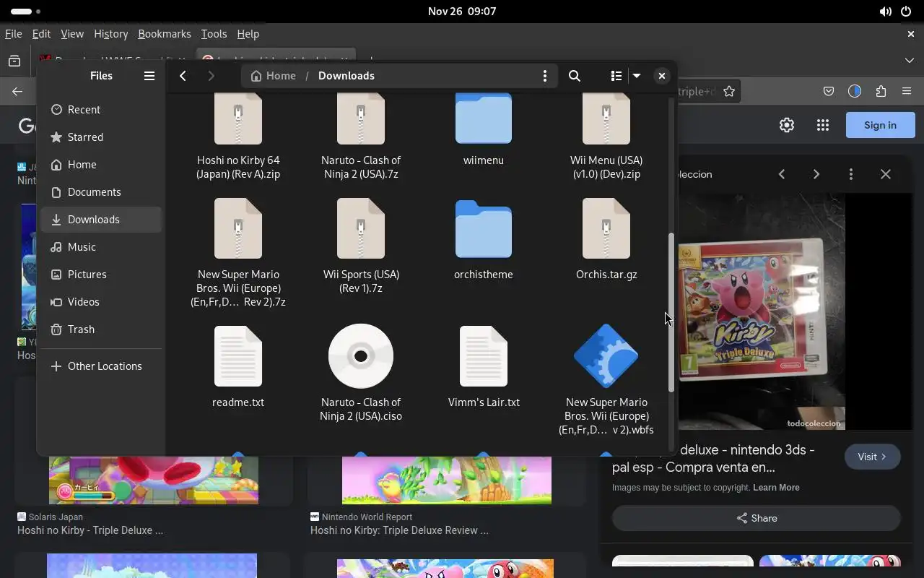Image resolution: width=924 pixels, height=578 pixels.
Task: Open Pictures in Files sidebar
Action: (101, 275)
